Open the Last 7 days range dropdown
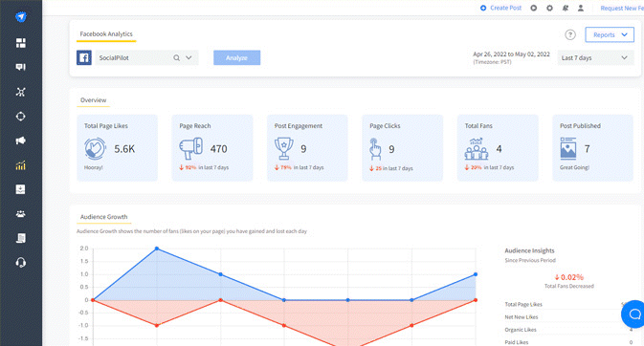Screen dimensions: 644x346 pyautogui.click(x=595, y=58)
